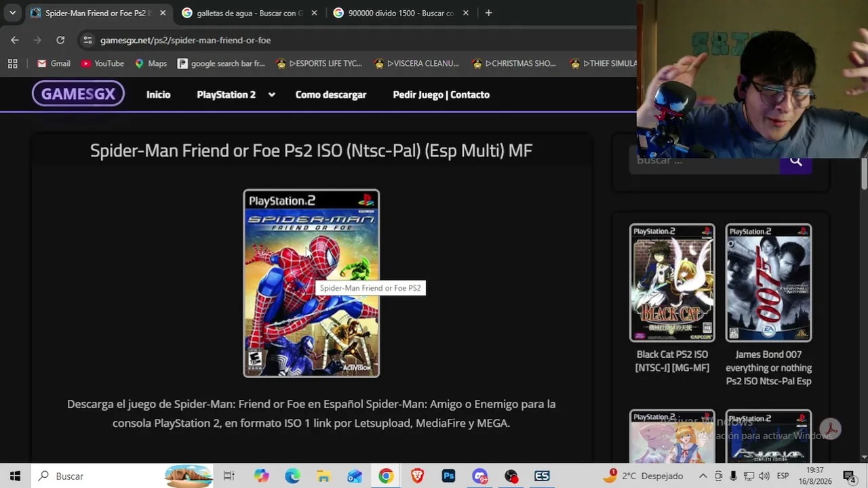Click the site search magnifier button
This screenshot has height=488, width=868.
pos(795,161)
